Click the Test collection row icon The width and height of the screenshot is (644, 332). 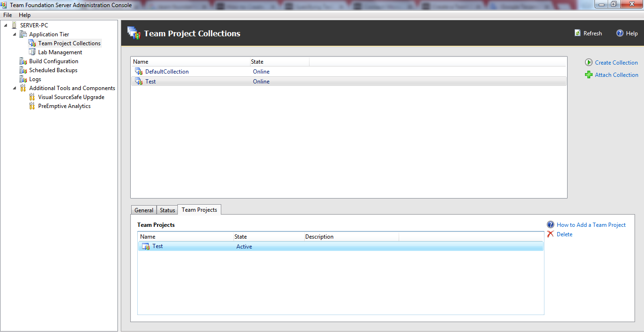pyautogui.click(x=138, y=81)
